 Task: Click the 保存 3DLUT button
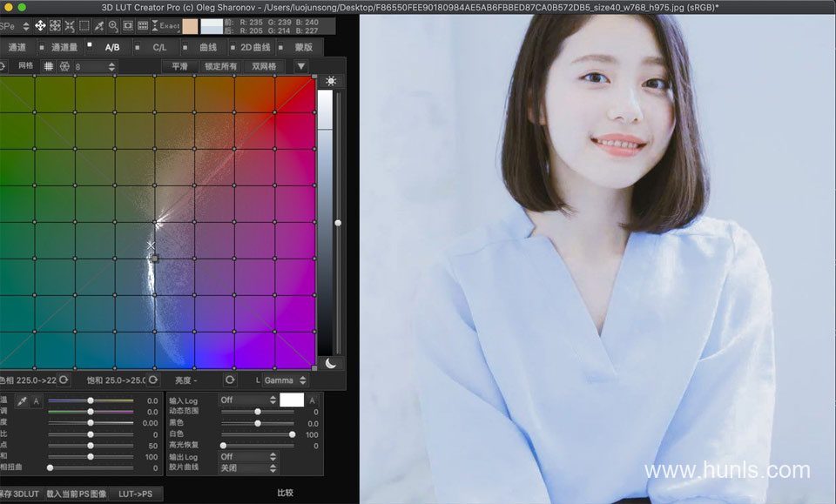pyautogui.click(x=20, y=494)
